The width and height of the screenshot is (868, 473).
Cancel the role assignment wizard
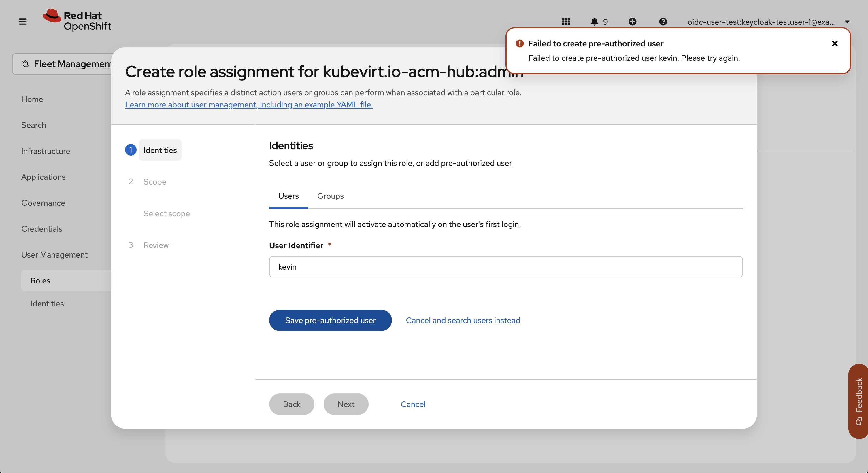pyautogui.click(x=413, y=404)
